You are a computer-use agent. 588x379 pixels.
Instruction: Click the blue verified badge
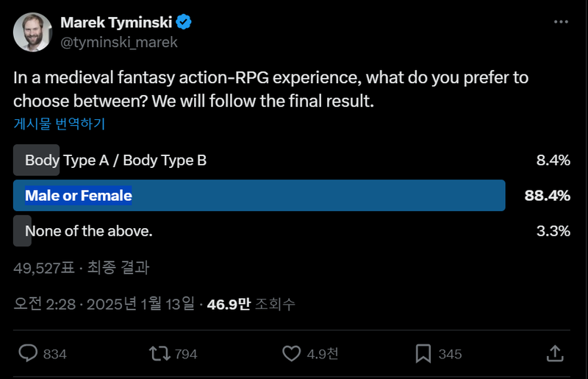click(184, 23)
